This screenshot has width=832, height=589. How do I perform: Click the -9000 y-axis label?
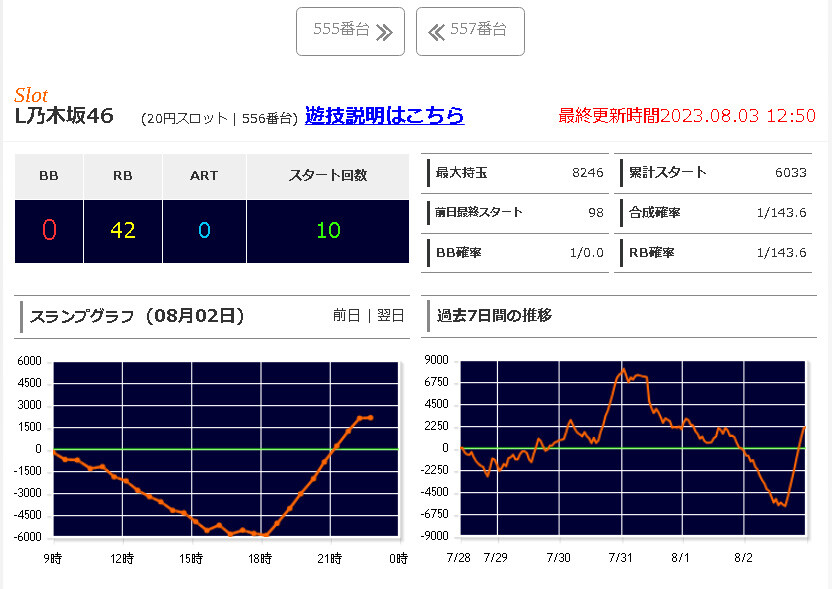click(435, 536)
